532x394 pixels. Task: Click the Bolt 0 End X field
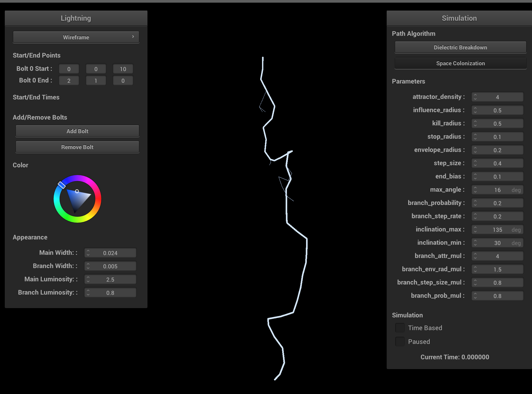pos(69,81)
